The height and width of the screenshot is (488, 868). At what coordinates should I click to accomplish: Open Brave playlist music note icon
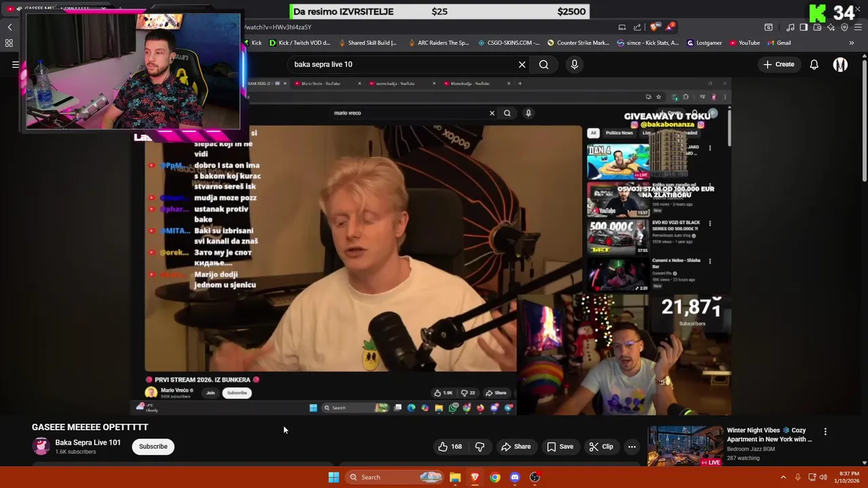coord(790,27)
